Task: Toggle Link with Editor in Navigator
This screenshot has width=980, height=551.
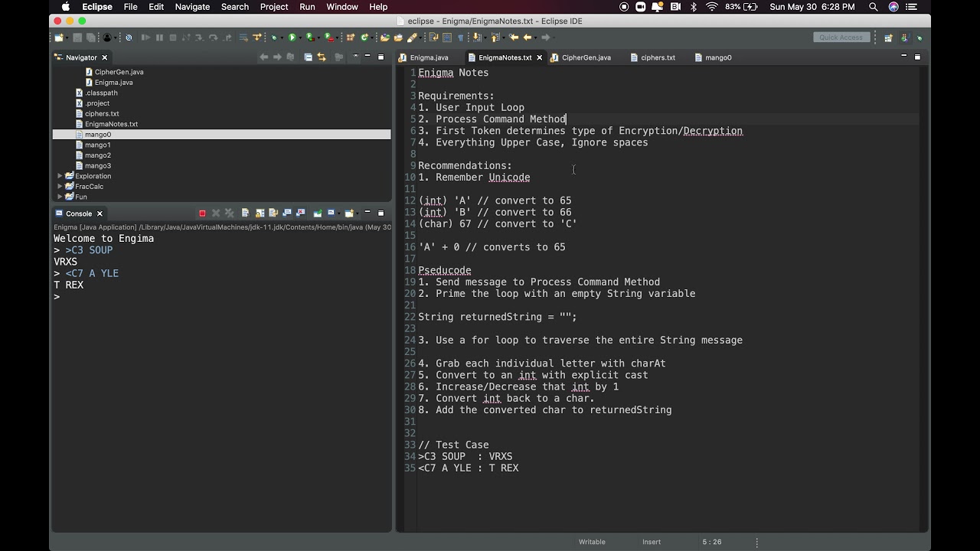Action: click(x=322, y=57)
